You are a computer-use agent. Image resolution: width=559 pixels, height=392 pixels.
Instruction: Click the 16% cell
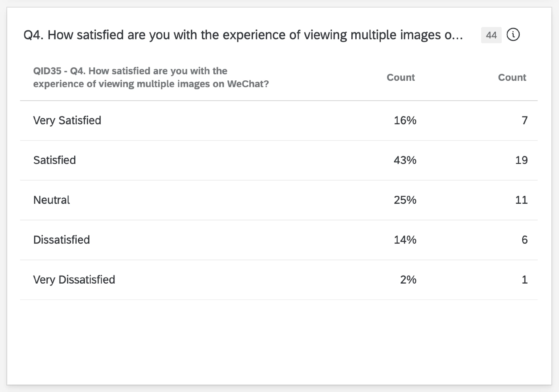[x=405, y=120]
